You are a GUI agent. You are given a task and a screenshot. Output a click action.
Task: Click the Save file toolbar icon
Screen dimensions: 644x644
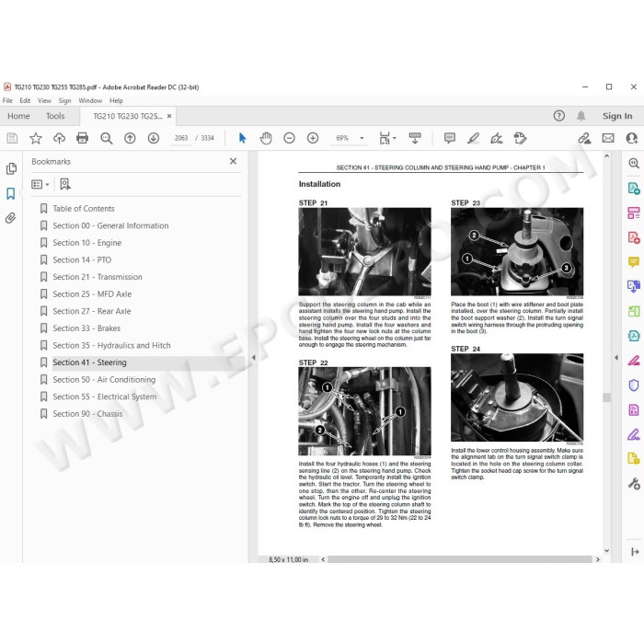(x=12, y=138)
